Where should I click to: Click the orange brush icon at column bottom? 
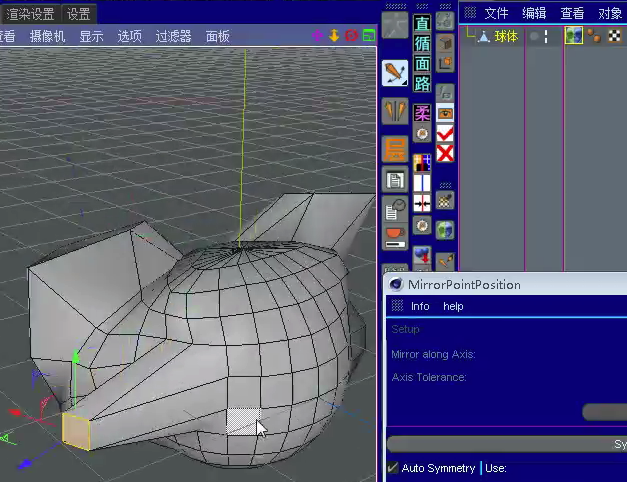(445, 261)
